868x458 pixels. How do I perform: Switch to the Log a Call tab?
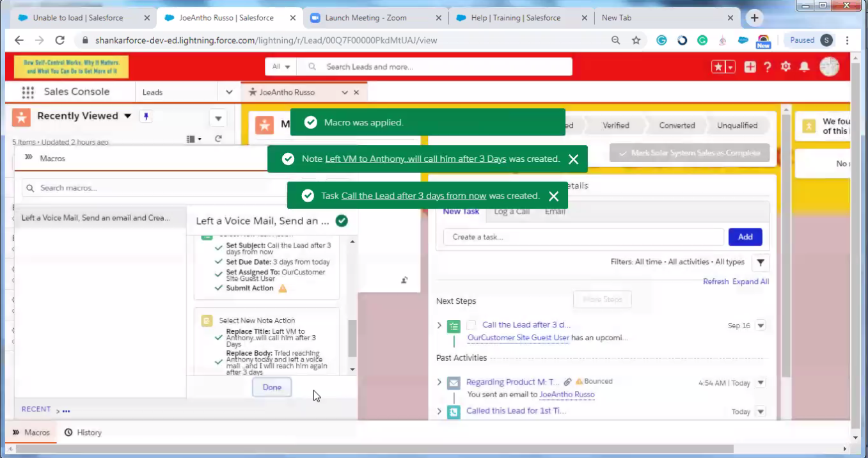tap(512, 212)
